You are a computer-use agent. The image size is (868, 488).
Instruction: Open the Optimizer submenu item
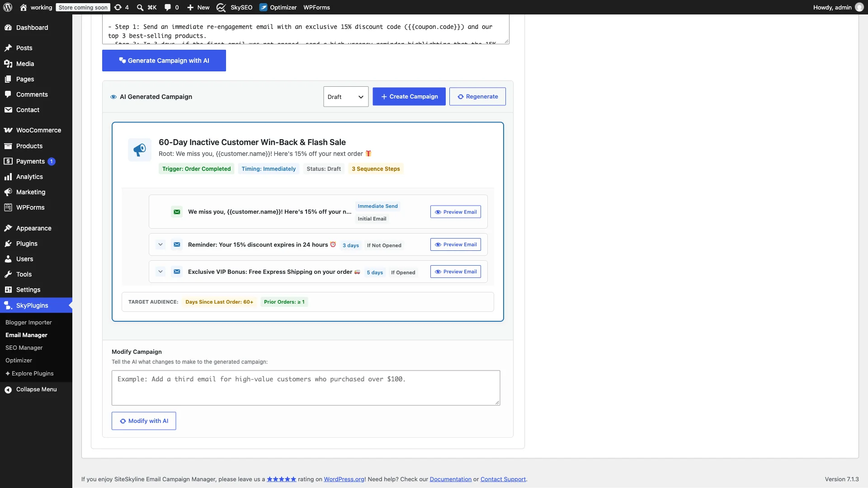[19, 360]
